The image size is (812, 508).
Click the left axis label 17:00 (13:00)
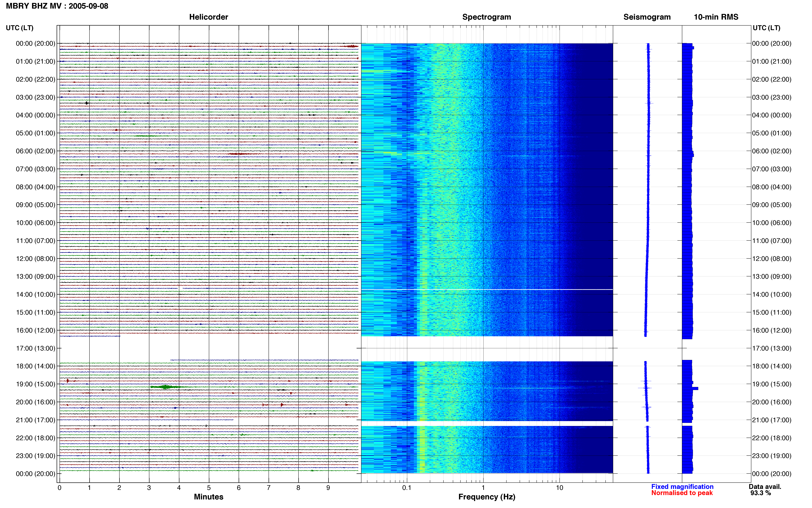click(36, 348)
